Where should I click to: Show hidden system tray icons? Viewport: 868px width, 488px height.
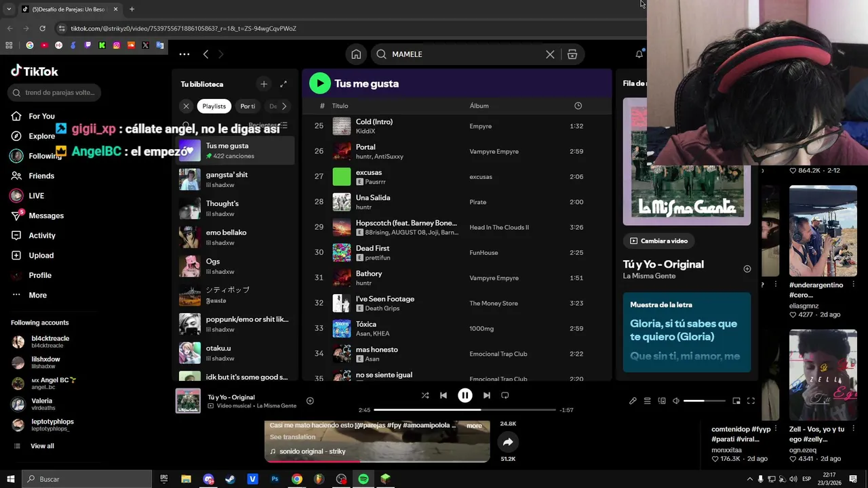click(749, 479)
